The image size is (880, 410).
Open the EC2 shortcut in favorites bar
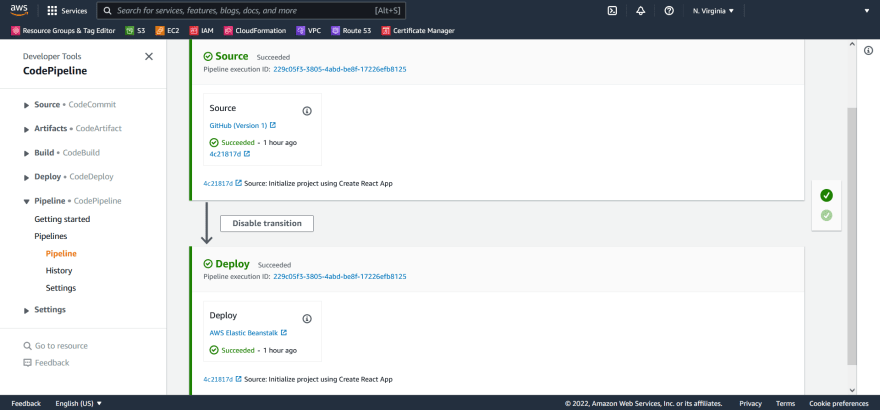pos(167,31)
